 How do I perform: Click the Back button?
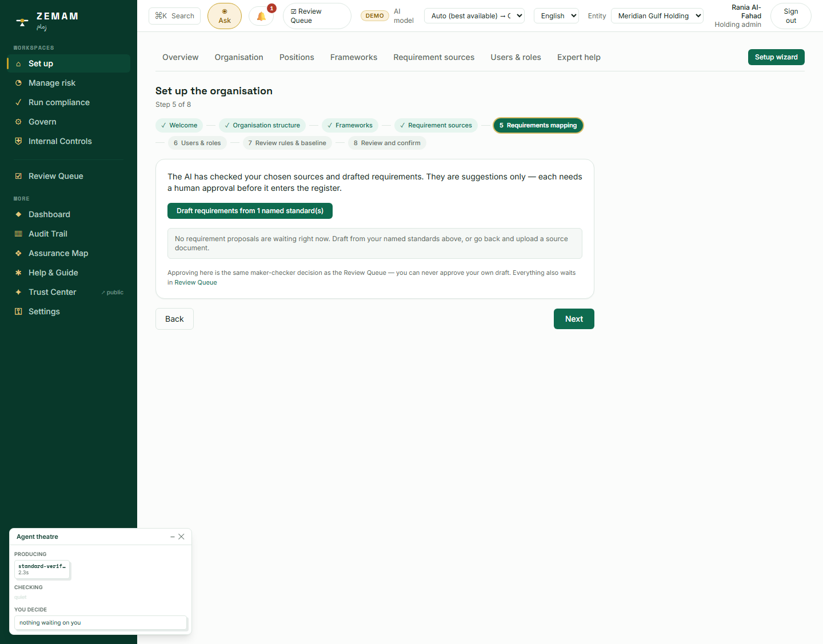coord(174,319)
